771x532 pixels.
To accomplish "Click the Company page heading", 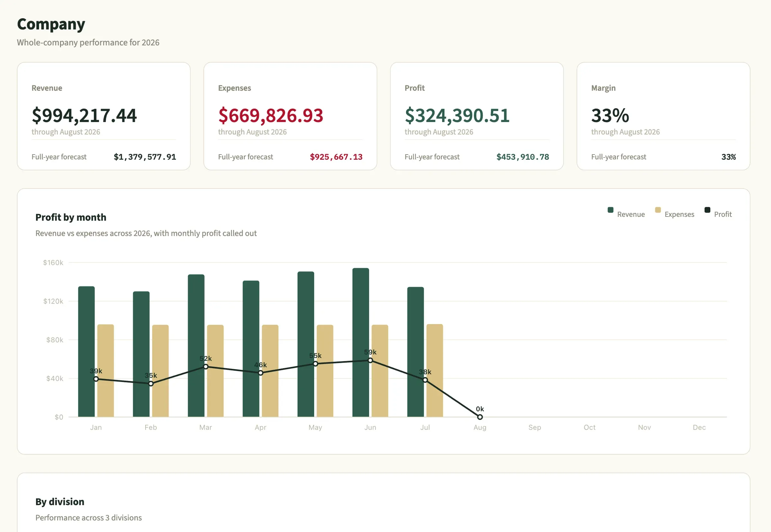I will [51, 24].
